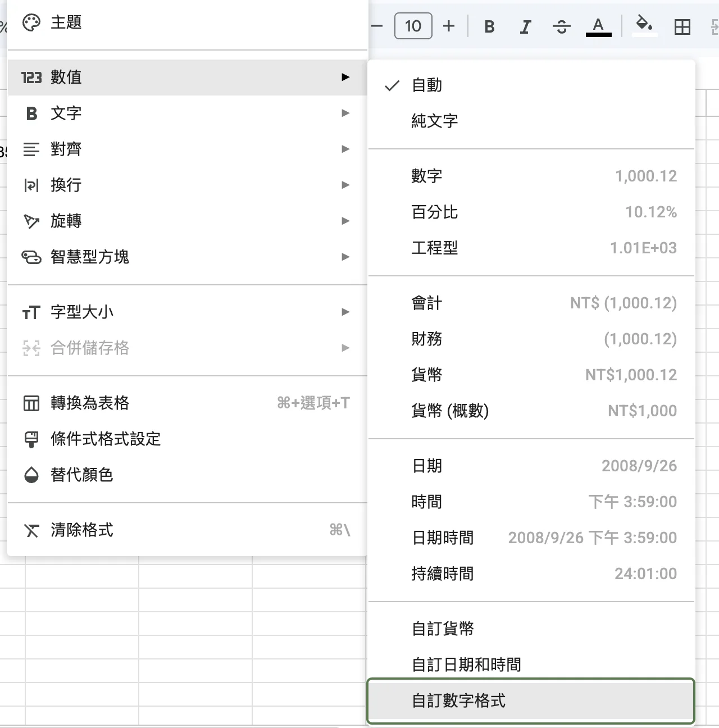Choose 時間 time format
This screenshot has width=719, height=728.
(531, 502)
